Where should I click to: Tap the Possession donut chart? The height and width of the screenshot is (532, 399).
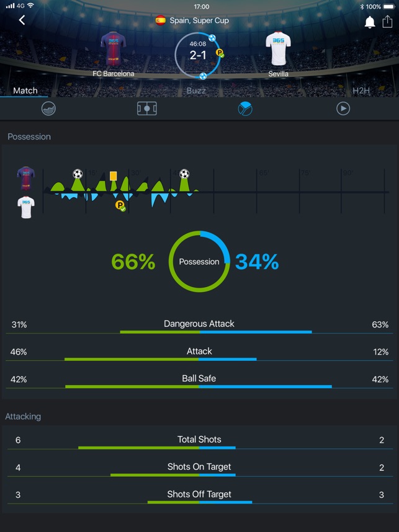tap(199, 262)
